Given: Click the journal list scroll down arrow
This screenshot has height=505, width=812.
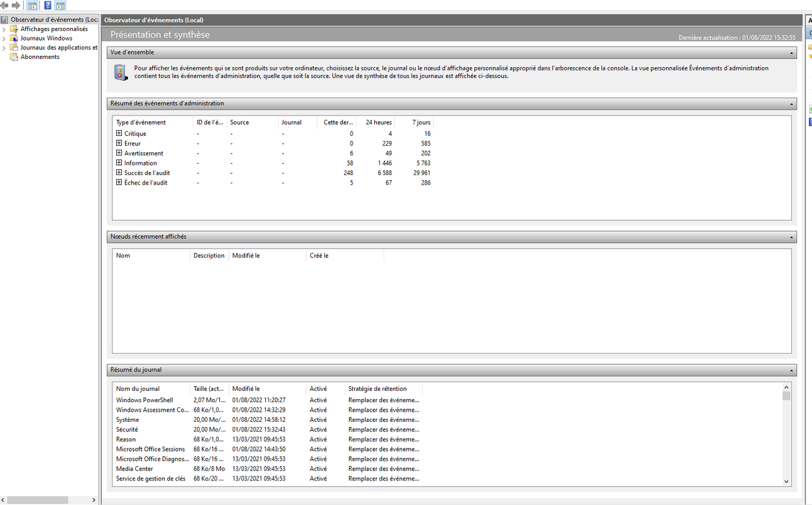Looking at the screenshot, I should pos(787,482).
